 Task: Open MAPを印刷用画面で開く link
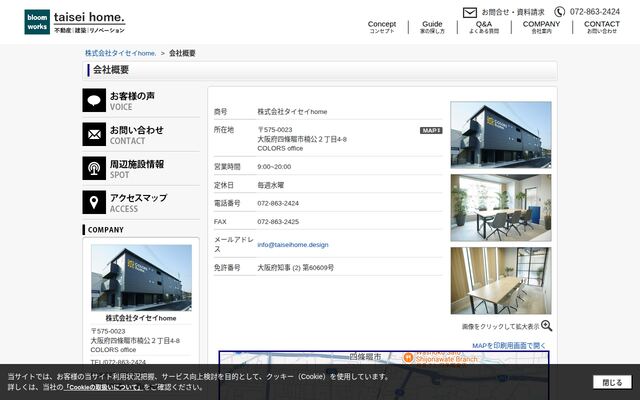click(509, 346)
